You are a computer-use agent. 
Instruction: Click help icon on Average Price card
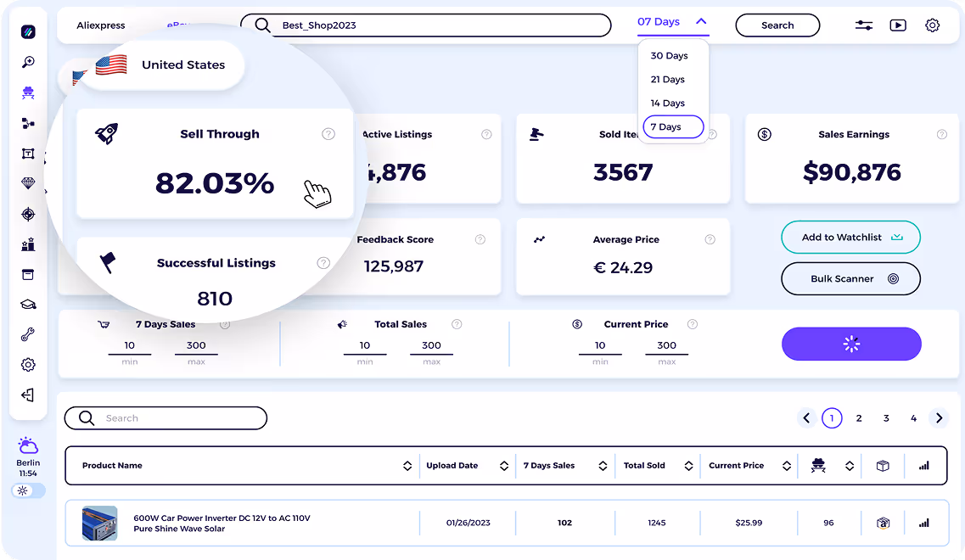pos(710,239)
